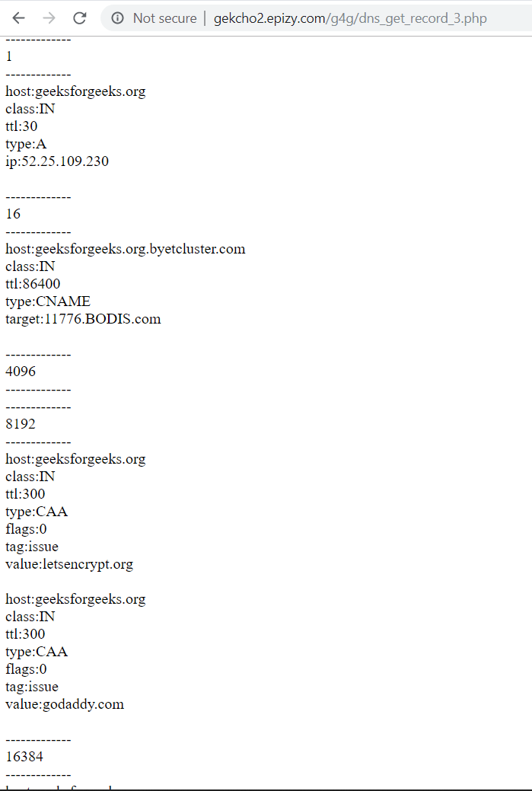Click the "Not secure" security label
Image resolution: width=532 pixels, height=791 pixels.
(164, 18)
